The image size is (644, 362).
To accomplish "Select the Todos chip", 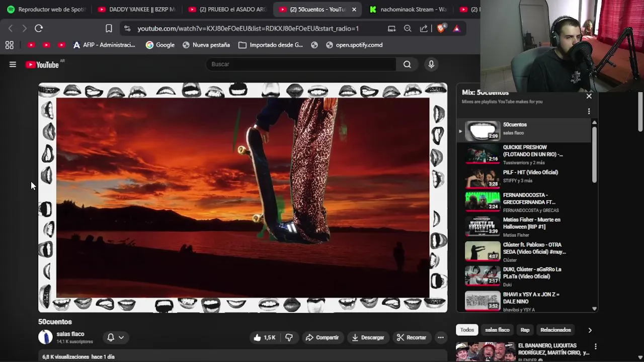I will click(x=467, y=330).
